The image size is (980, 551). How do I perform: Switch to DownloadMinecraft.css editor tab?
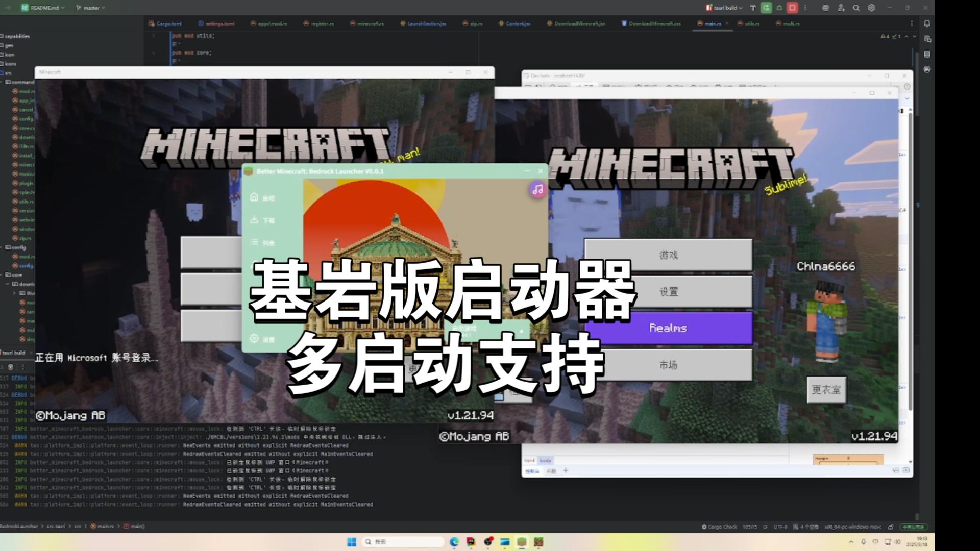tap(651, 23)
